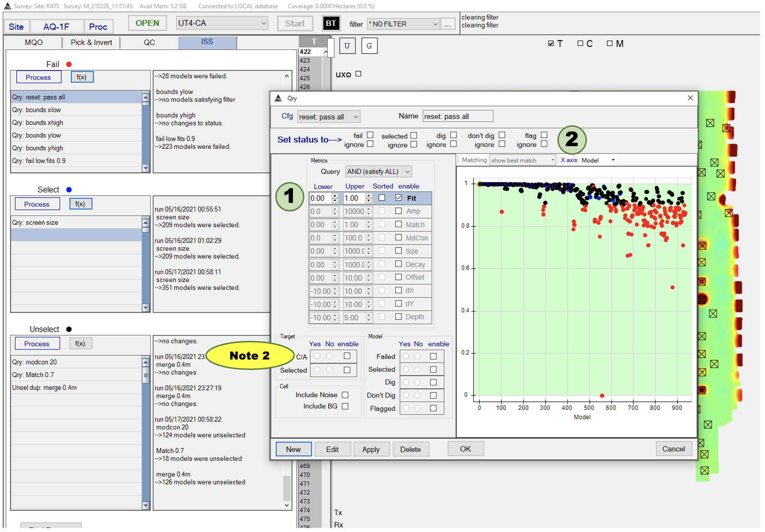Viewport: 765px width, 532px height.
Task: Check the fail status checkbox
Action: [x=370, y=135]
